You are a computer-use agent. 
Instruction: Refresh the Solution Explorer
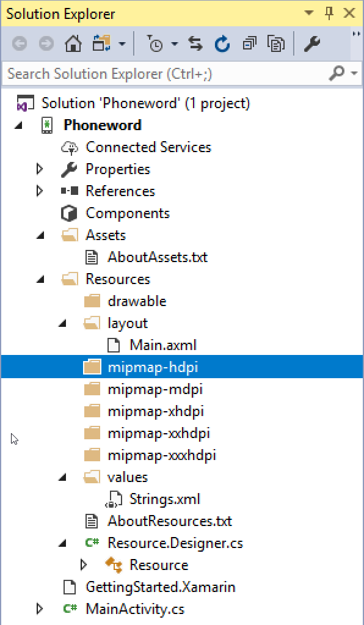pos(222,43)
